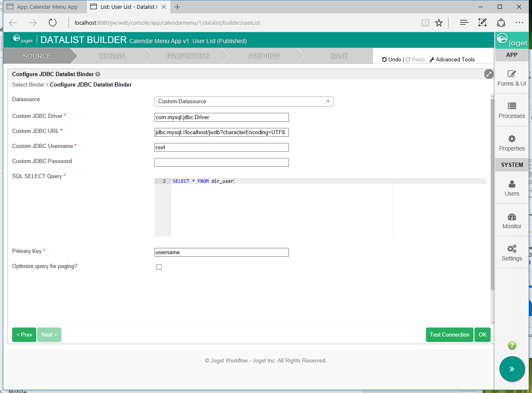Open Advanced Tools
This screenshot has width=532, height=393.
452,59
